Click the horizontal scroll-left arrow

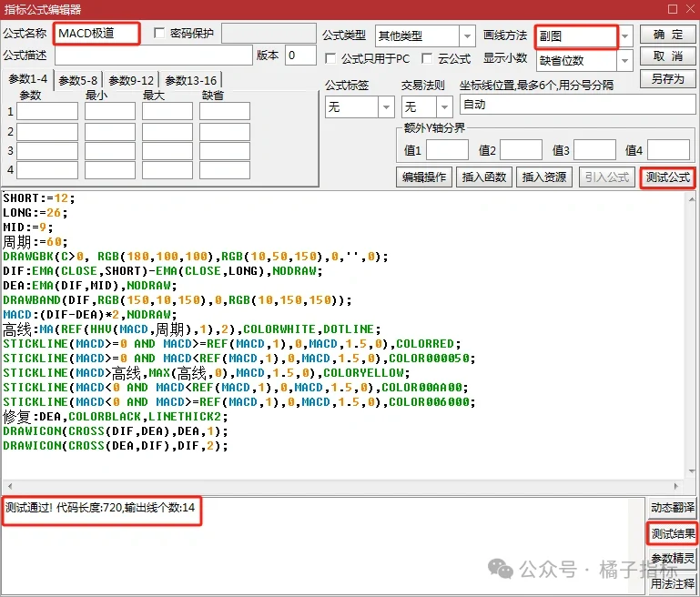tap(10, 486)
